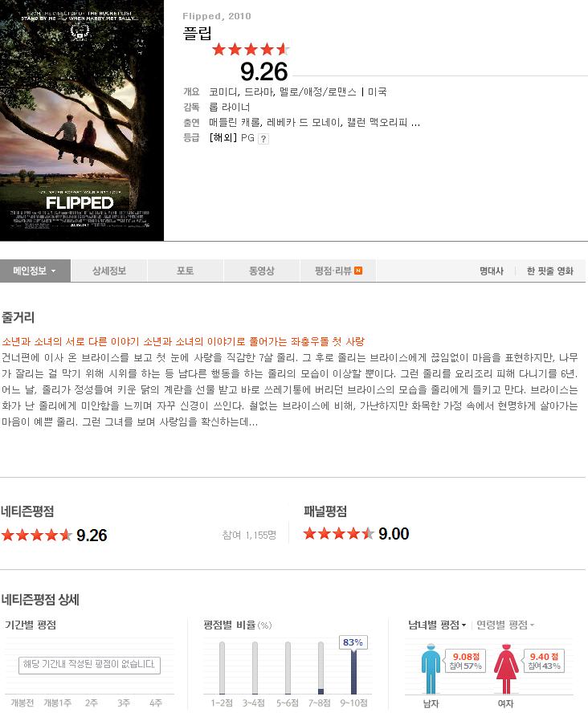Click the 83% label above 9~10점 bar
Screen dimensions: 588x721
tap(353, 642)
